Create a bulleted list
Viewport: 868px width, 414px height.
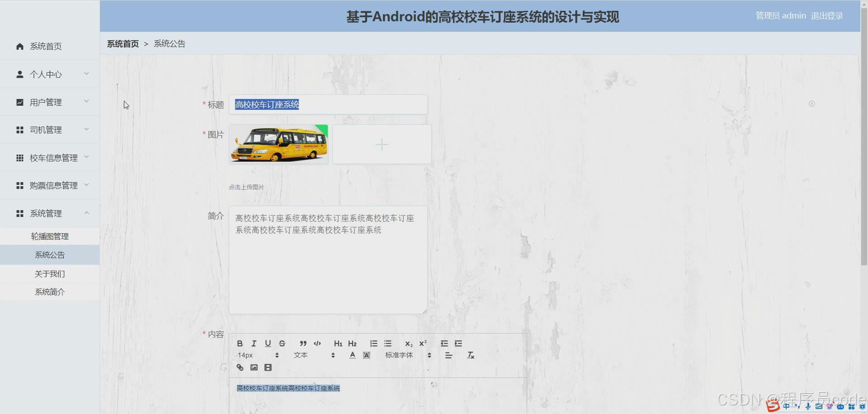tap(388, 343)
